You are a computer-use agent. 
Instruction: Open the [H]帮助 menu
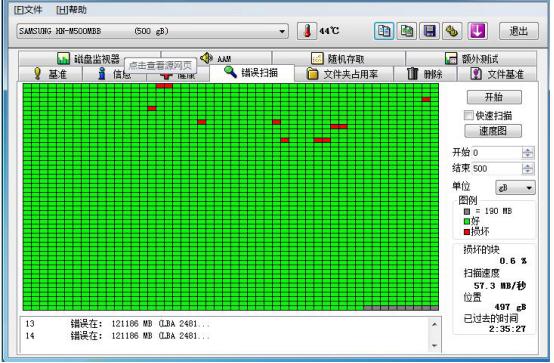[x=71, y=10]
